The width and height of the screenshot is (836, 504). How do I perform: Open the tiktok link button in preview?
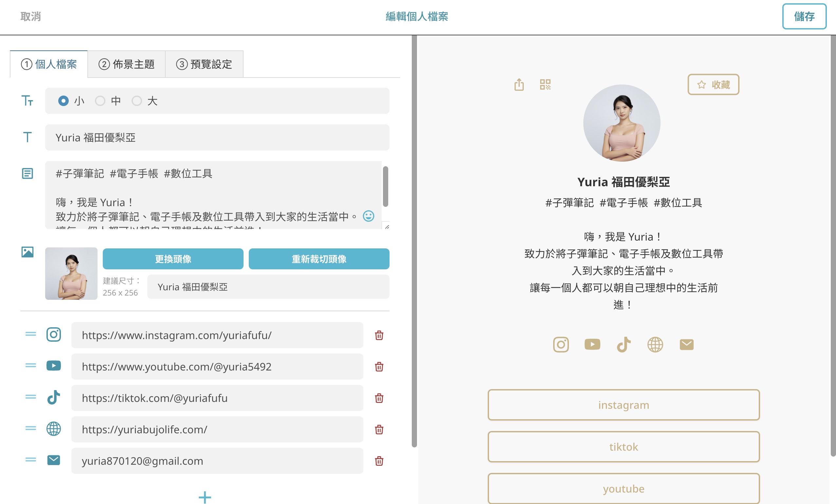click(624, 447)
